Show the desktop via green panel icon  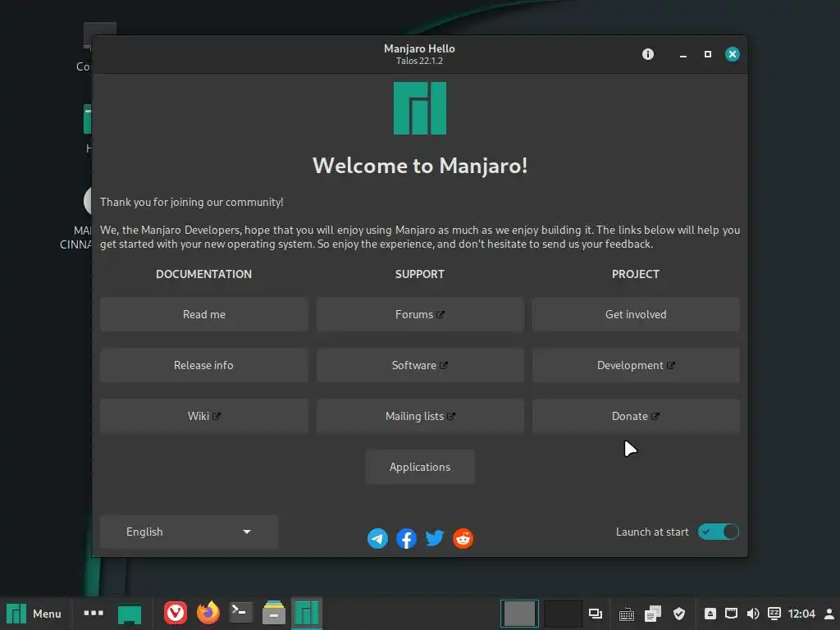tap(129, 614)
